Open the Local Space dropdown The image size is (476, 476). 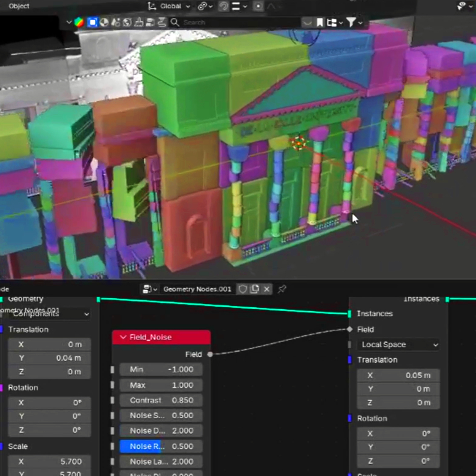pyautogui.click(x=398, y=345)
